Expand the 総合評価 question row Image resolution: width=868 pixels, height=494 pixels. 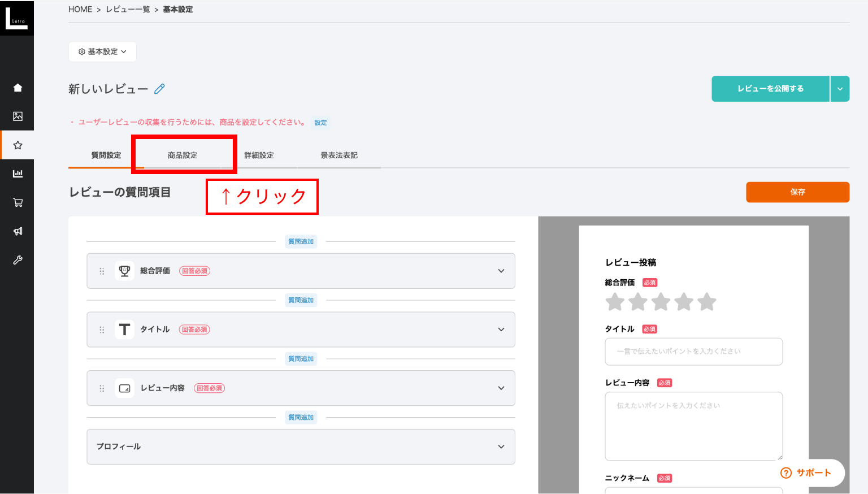coord(501,271)
